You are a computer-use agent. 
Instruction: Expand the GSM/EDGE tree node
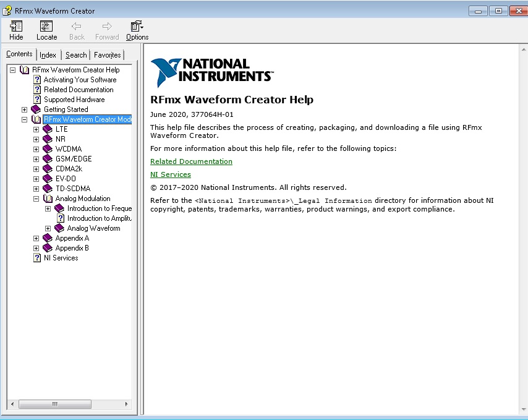point(36,159)
